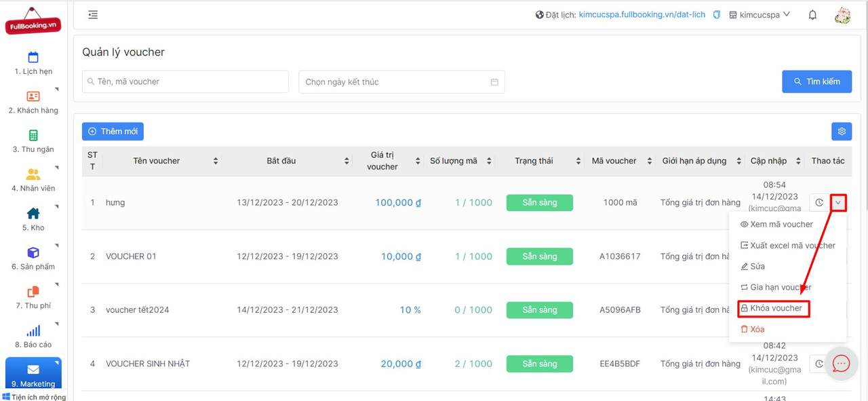This screenshot has width=868, height=401.
Task: Toggle the action dropdown arrow for hưng
Action: coord(838,202)
